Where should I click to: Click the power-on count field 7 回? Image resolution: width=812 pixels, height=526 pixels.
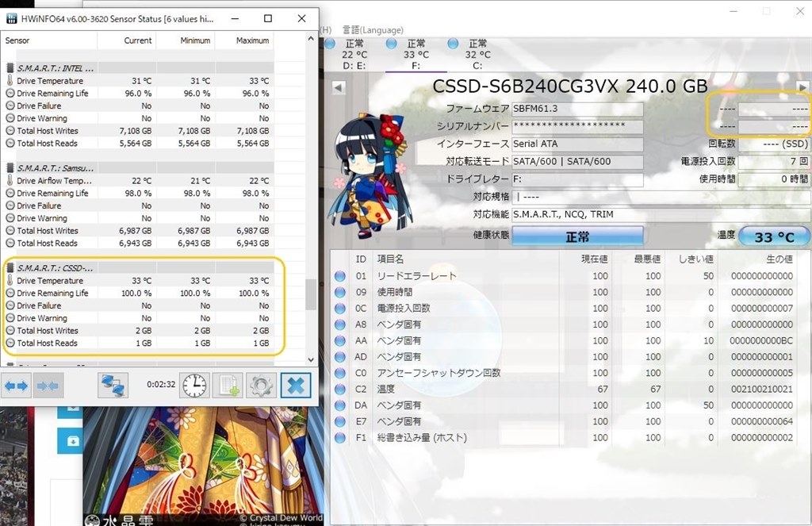(x=774, y=162)
